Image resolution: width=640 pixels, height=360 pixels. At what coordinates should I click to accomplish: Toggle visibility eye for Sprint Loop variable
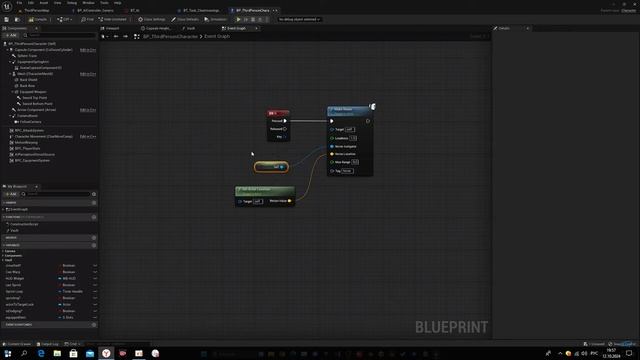(x=95, y=291)
